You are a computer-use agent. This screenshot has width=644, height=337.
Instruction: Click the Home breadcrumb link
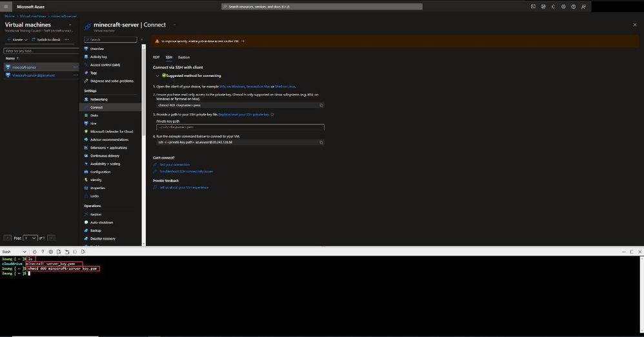pyautogui.click(x=10, y=16)
